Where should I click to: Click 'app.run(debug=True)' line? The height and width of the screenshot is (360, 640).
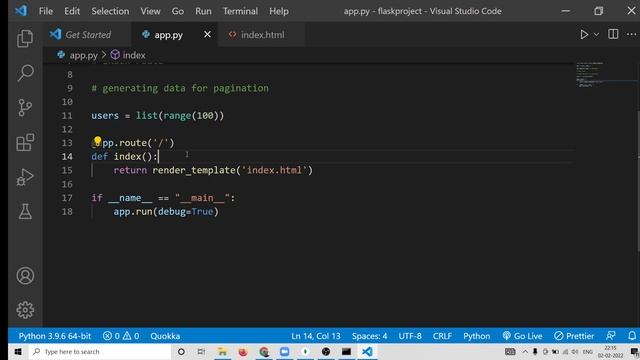166,211
